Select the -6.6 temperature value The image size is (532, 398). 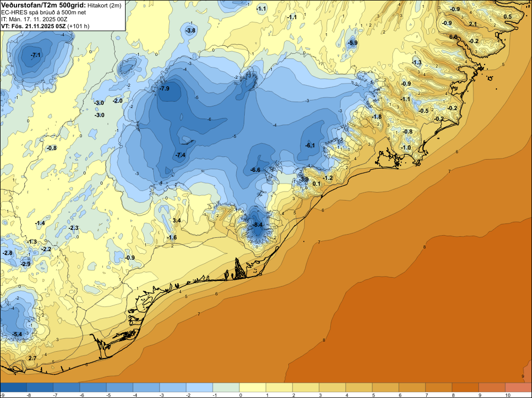255,170
